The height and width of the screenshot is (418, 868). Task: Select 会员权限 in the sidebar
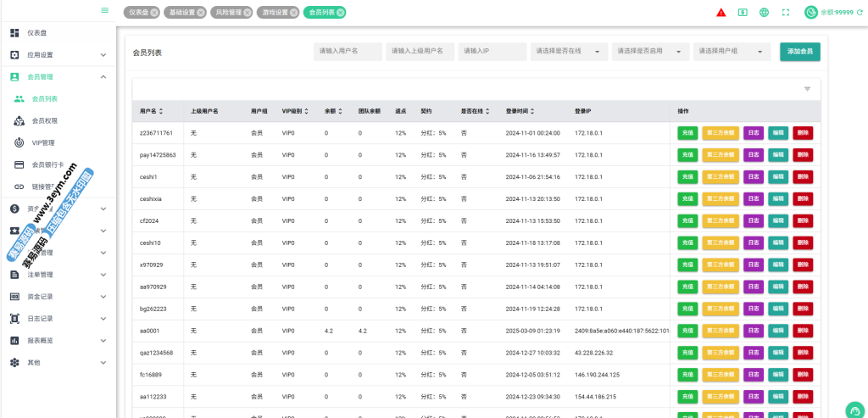coord(44,120)
